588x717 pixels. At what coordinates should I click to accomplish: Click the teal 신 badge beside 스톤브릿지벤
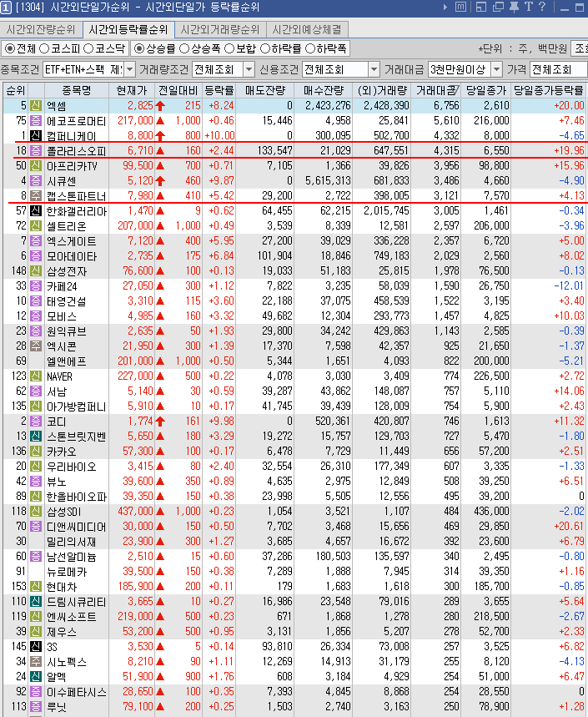(x=36, y=437)
